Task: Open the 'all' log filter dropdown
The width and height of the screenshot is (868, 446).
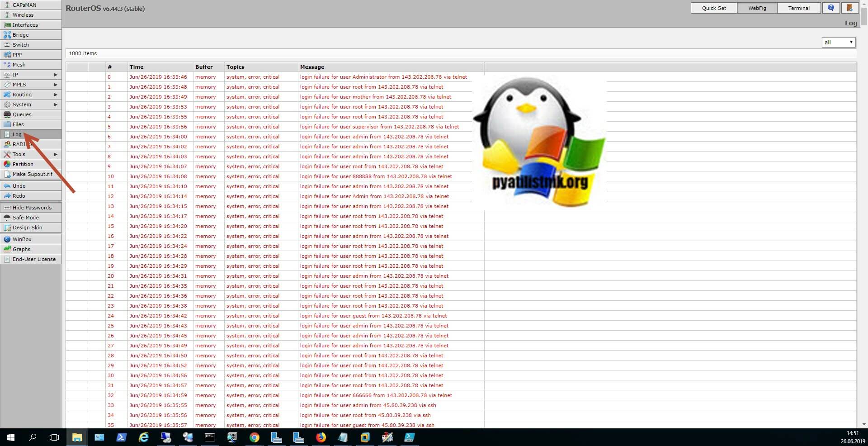Action: 838,42
